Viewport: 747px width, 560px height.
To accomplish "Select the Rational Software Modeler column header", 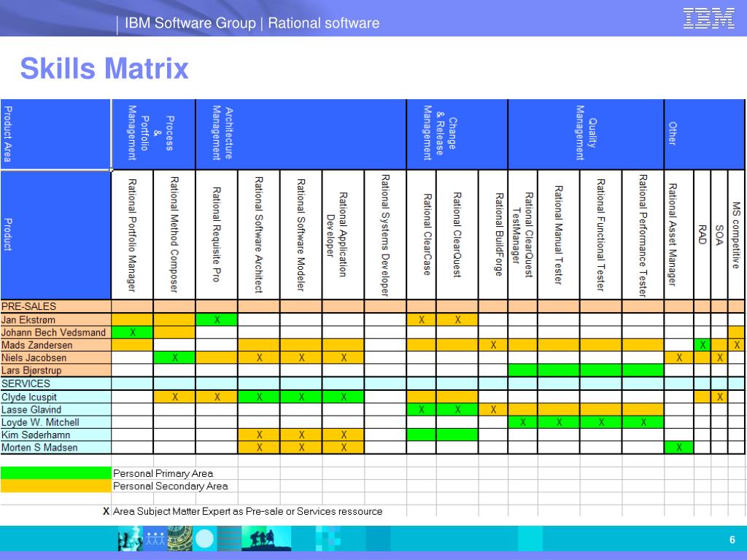I will (301, 235).
